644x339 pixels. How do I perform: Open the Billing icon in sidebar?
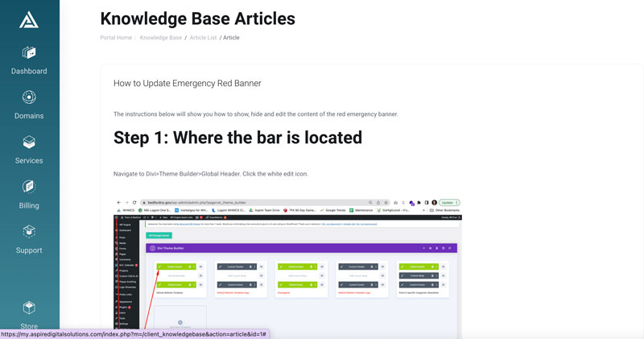tap(29, 187)
